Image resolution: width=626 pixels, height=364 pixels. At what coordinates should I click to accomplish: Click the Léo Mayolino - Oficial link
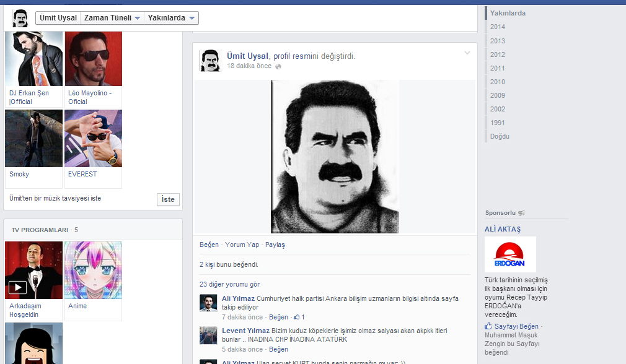(90, 97)
